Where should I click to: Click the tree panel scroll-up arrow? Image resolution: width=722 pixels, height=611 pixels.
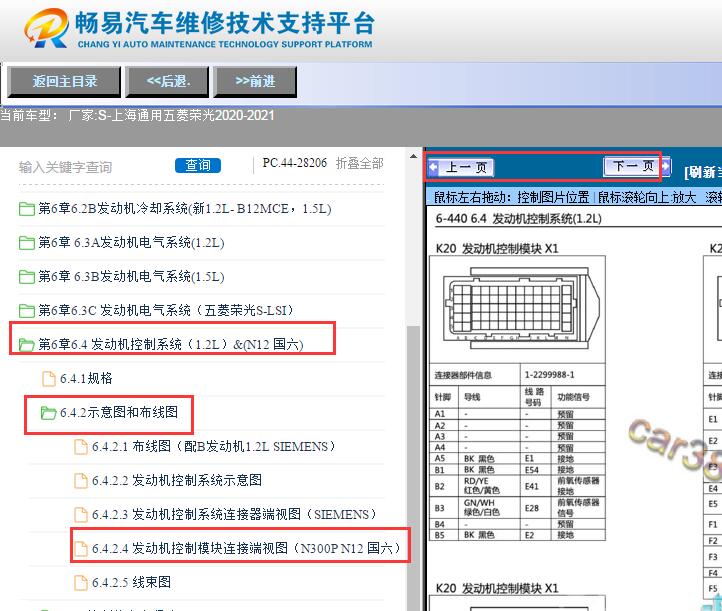(x=413, y=157)
